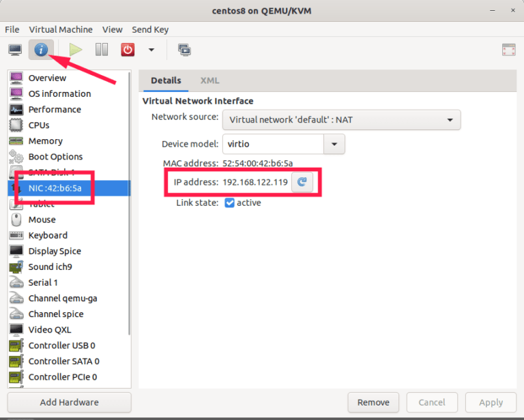Click the Display Spice monitor icon

[x=16, y=251]
